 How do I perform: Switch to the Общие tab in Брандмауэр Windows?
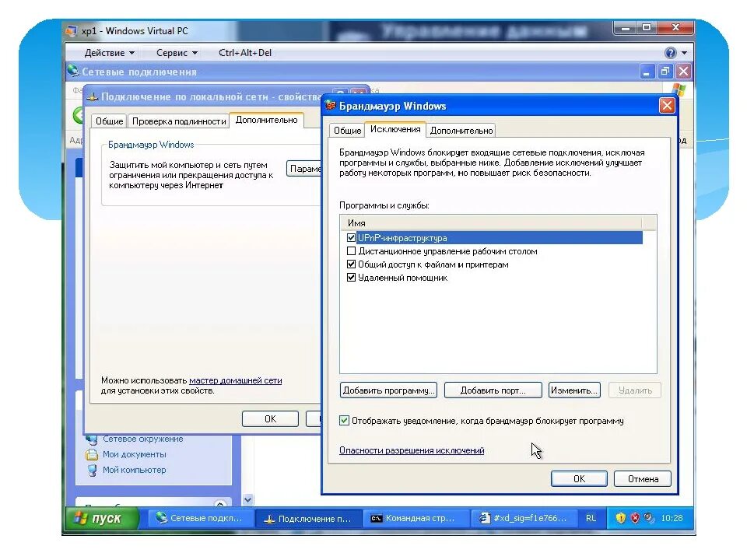(x=347, y=131)
